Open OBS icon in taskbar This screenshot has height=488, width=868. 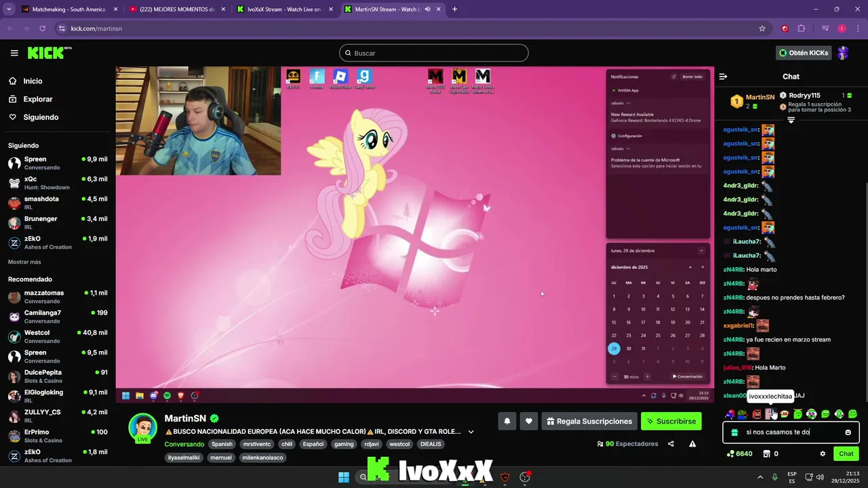click(524, 477)
